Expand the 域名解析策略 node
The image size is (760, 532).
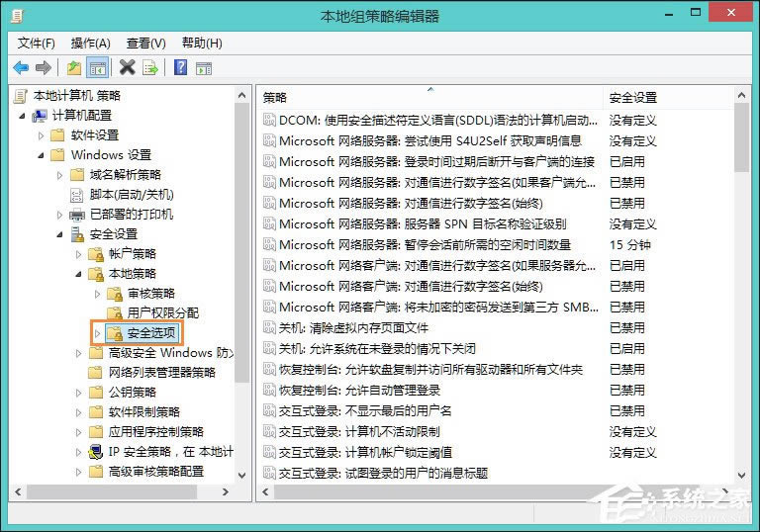tap(60, 175)
